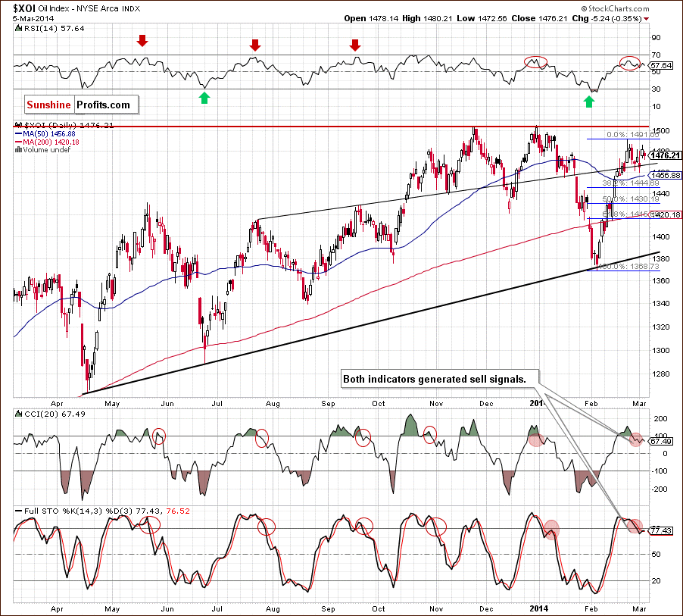The height and width of the screenshot is (616, 683).
Task: Click the MA(200) red line legend marker
Action: [19, 142]
